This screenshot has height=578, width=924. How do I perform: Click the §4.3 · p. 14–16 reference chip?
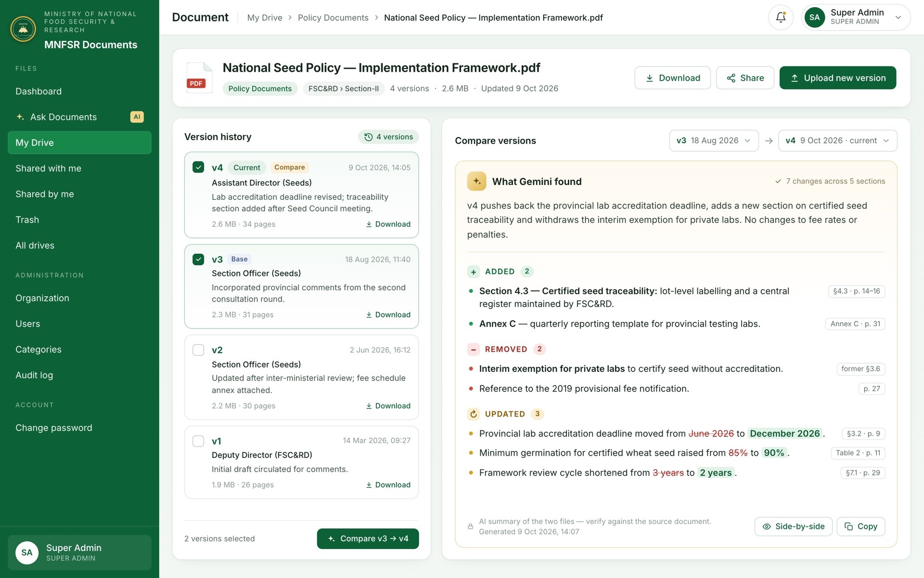(856, 291)
